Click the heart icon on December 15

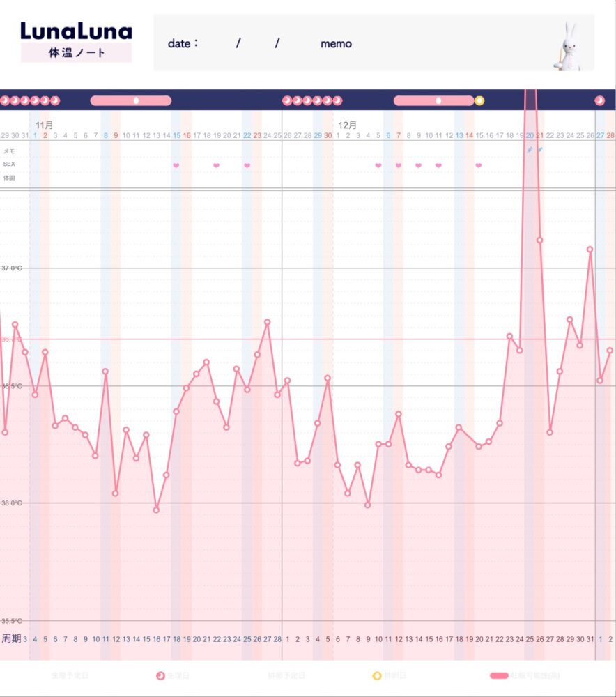click(479, 165)
